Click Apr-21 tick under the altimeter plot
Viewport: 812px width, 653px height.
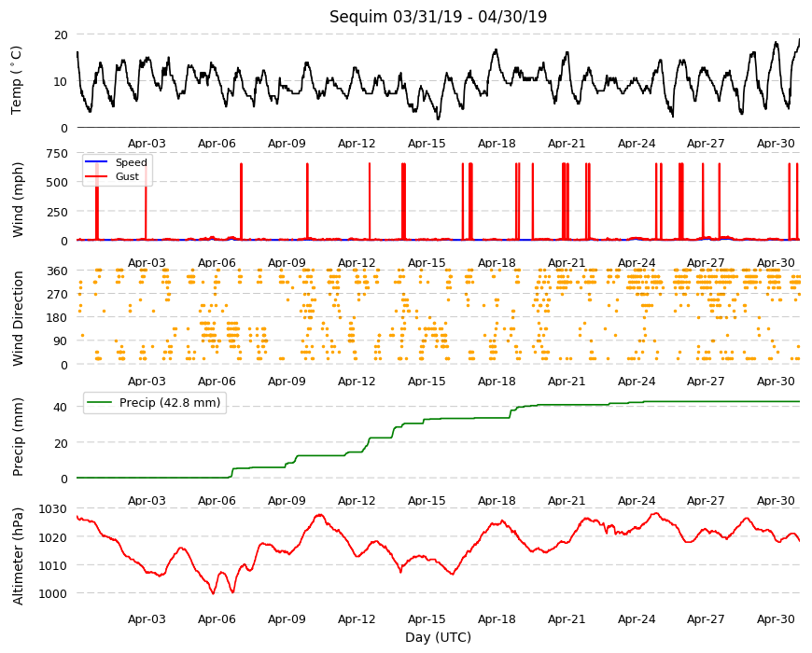tap(567, 618)
